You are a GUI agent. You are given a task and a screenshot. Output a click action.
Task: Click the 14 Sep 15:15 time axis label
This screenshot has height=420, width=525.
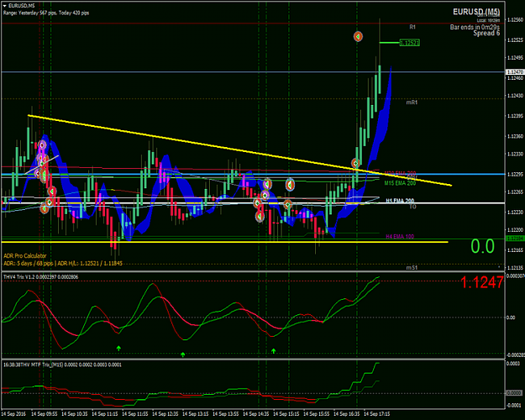tap(286, 414)
